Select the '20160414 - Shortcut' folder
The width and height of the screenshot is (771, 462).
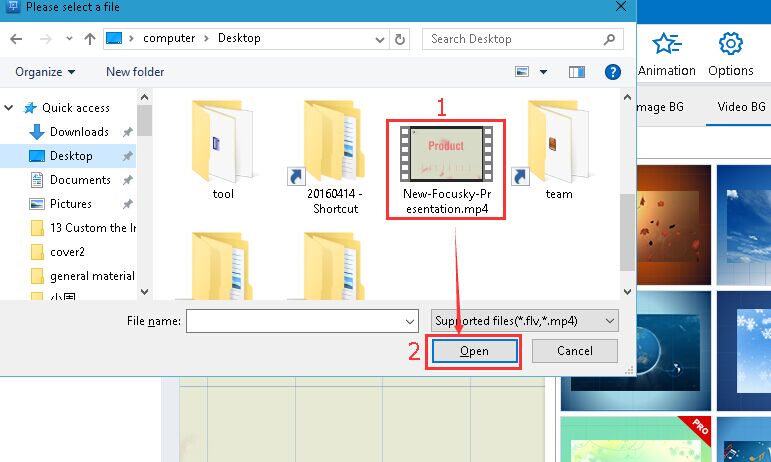[335, 157]
